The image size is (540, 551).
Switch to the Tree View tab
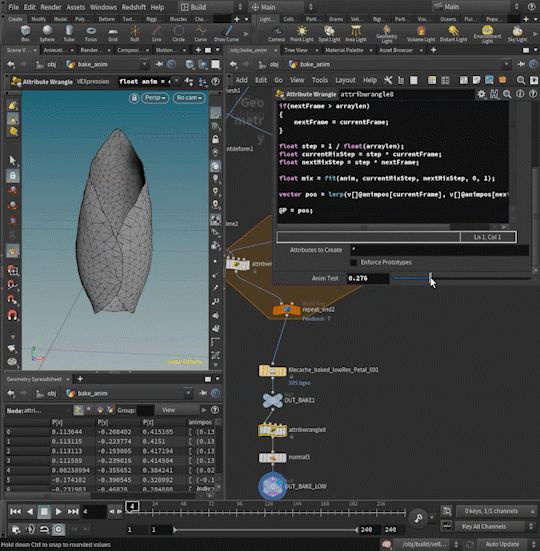(296, 50)
